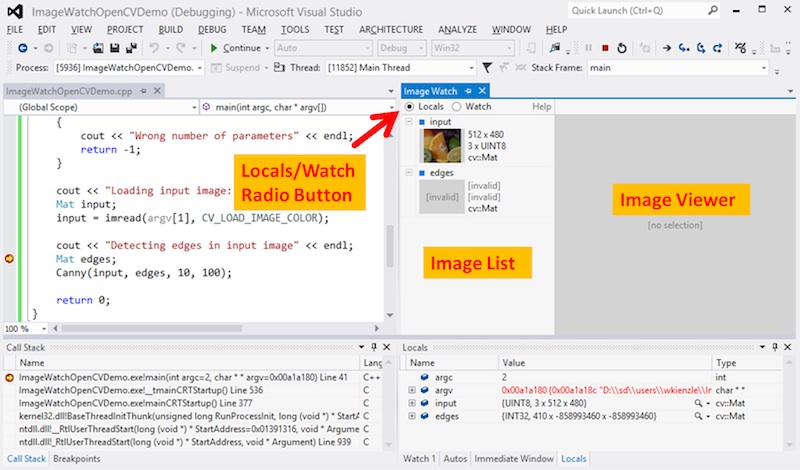The width and height of the screenshot is (800, 470).
Task: Click magnifier visualizer icon for input variable
Action: (x=698, y=403)
